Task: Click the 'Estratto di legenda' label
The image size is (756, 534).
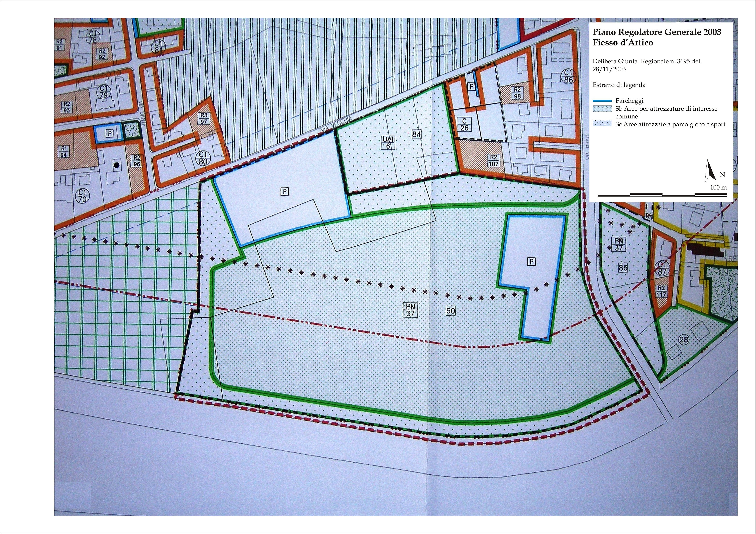Action: point(619,85)
